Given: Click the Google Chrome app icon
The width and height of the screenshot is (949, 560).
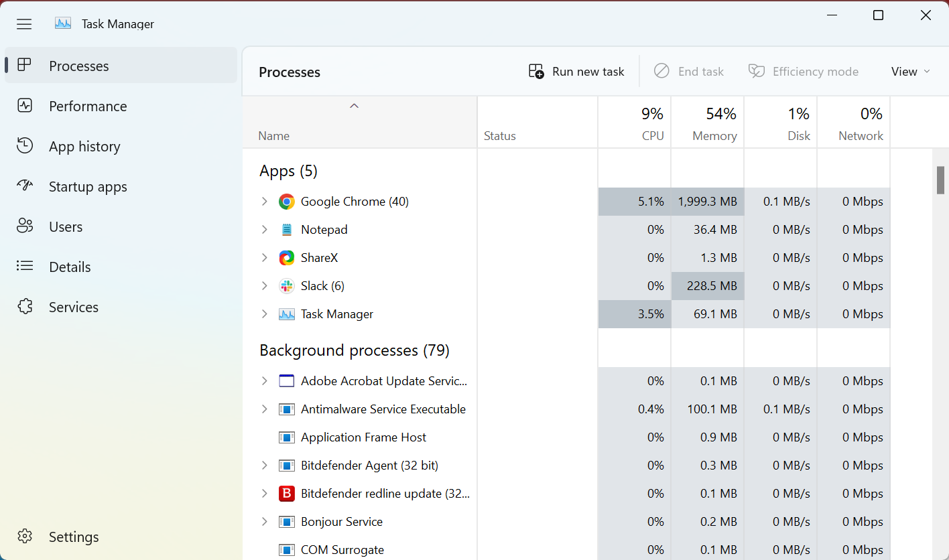Looking at the screenshot, I should coord(287,202).
